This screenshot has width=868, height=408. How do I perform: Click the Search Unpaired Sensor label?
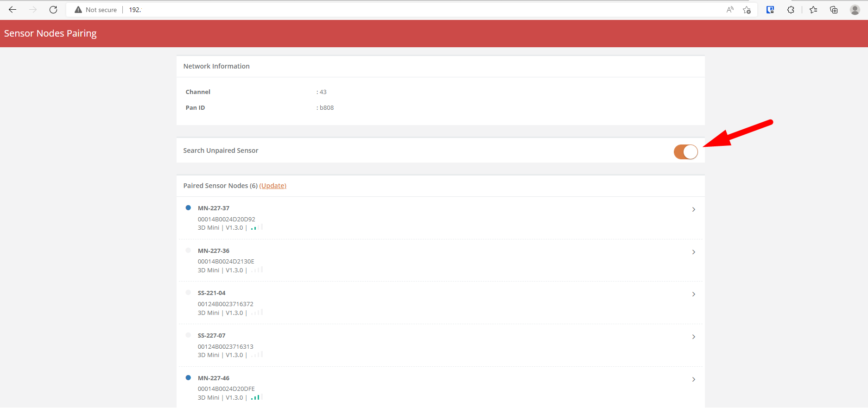tap(221, 151)
